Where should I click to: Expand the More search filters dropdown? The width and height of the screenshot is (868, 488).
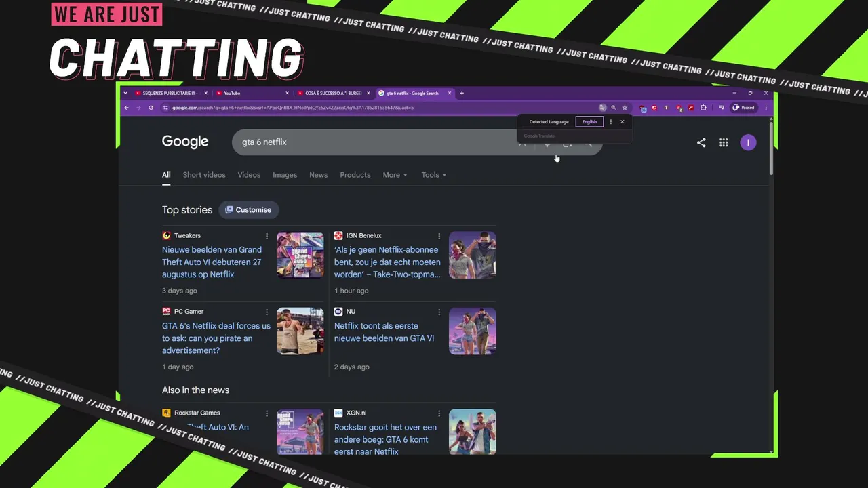click(395, 175)
